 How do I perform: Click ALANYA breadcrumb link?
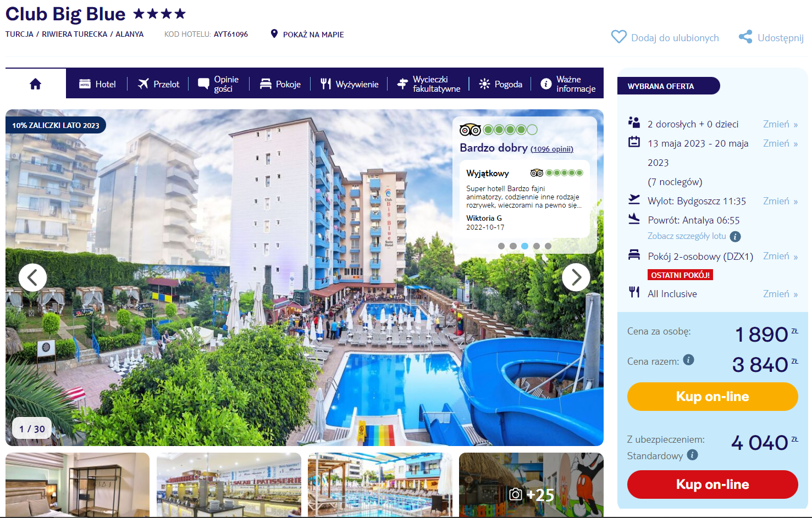point(130,34)
